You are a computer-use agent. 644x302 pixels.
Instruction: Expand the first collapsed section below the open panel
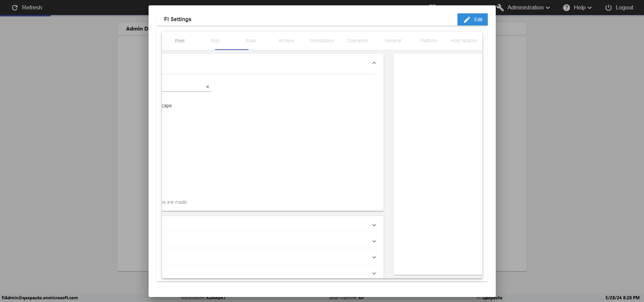[x=374, y=225]
